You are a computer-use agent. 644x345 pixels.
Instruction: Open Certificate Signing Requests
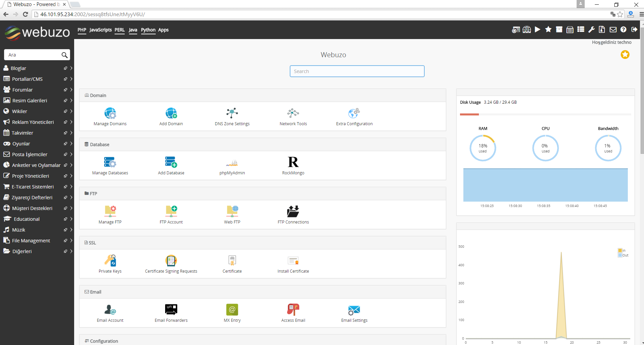point(171,264)
